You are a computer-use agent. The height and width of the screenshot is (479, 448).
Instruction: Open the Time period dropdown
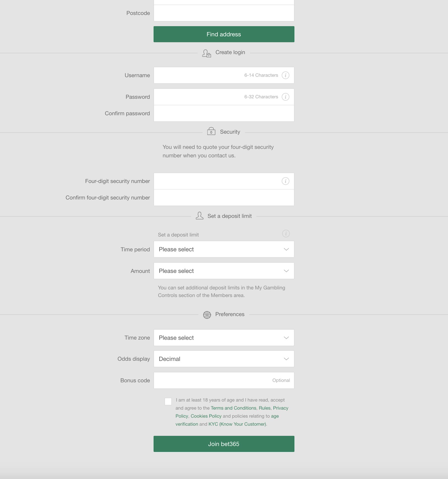coord(224,249)
